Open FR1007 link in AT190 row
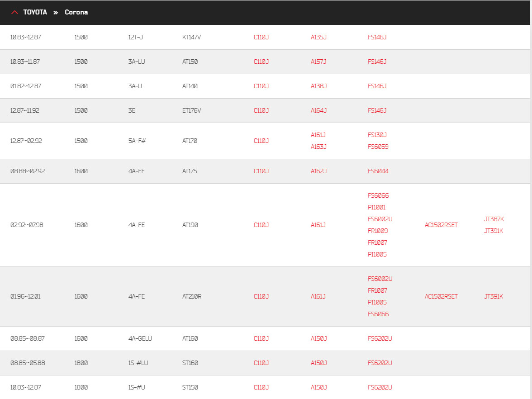Image resolution: width=532 pixels, height=399 pixels. 378,242
